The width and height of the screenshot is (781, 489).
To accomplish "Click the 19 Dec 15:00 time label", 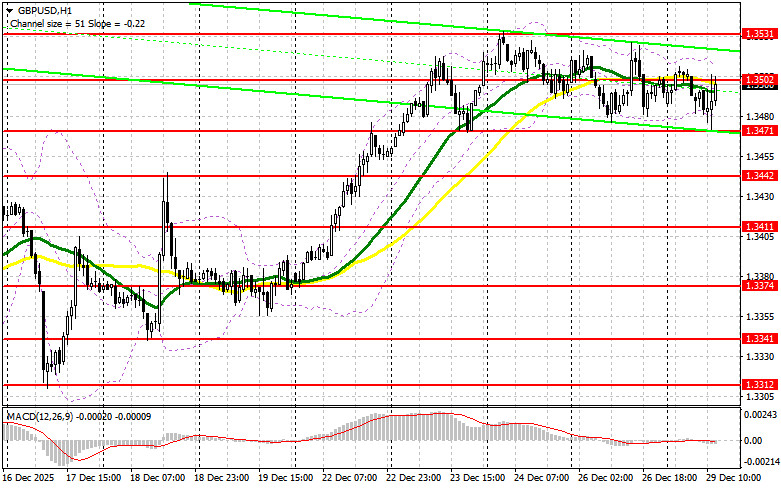I will (x=286, y=478).
